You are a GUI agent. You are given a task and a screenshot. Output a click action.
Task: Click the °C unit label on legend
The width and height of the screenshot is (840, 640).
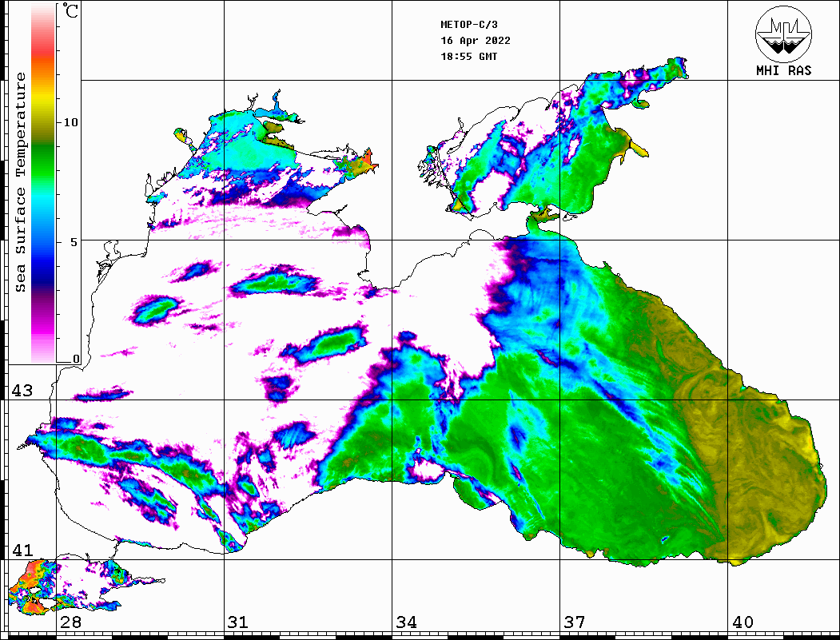70,10
